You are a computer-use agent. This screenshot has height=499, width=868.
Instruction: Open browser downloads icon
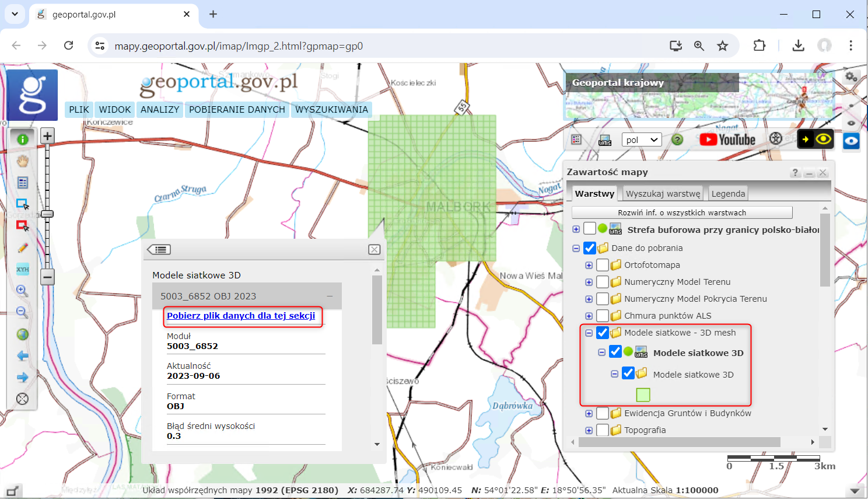point(799,46)
